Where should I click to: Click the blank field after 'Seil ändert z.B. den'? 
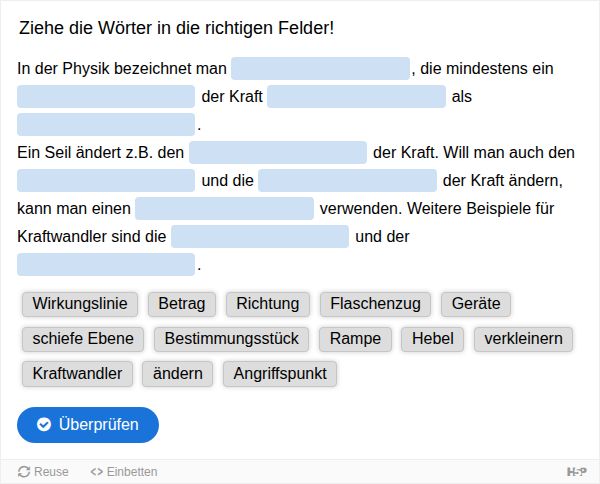tap(278, 153)
